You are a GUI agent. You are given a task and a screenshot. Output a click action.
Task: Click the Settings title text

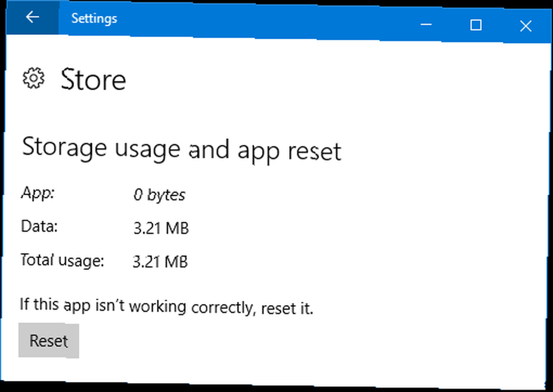coord(94,18)
